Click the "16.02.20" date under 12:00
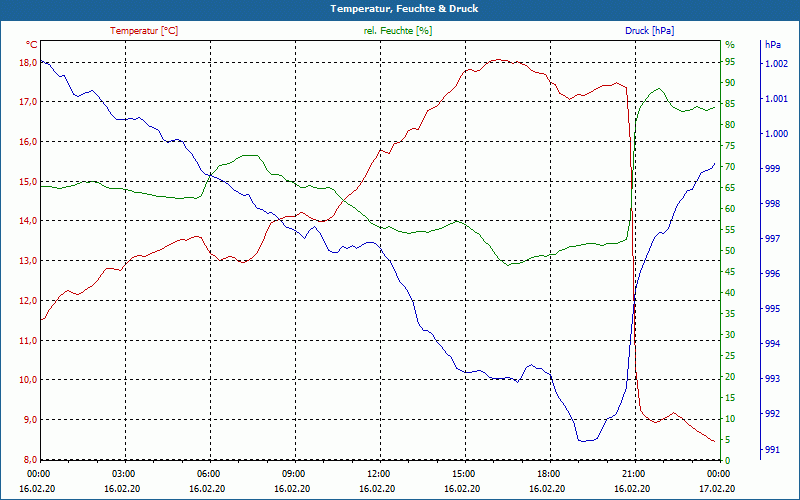Image resolution: width=800 pixels, height=500 pixels. [377, 488]
